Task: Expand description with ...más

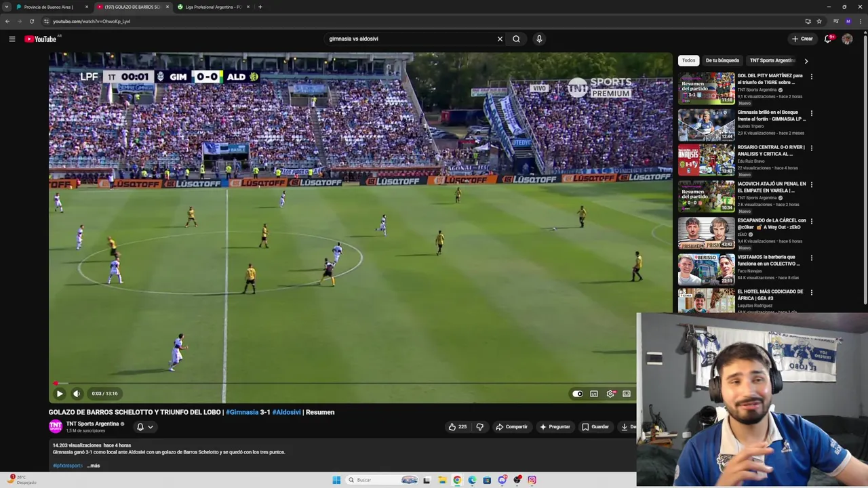Action: [x=93, y=466]
